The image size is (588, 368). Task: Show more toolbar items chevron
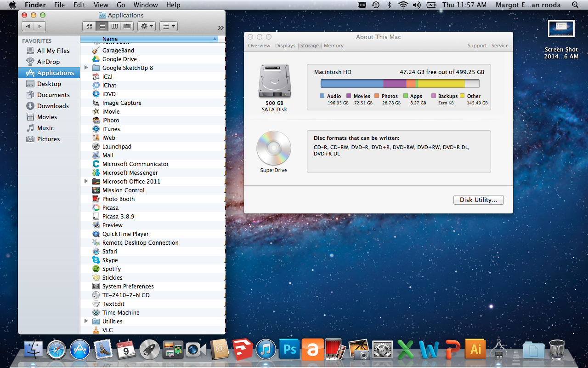tap(220, 28)
